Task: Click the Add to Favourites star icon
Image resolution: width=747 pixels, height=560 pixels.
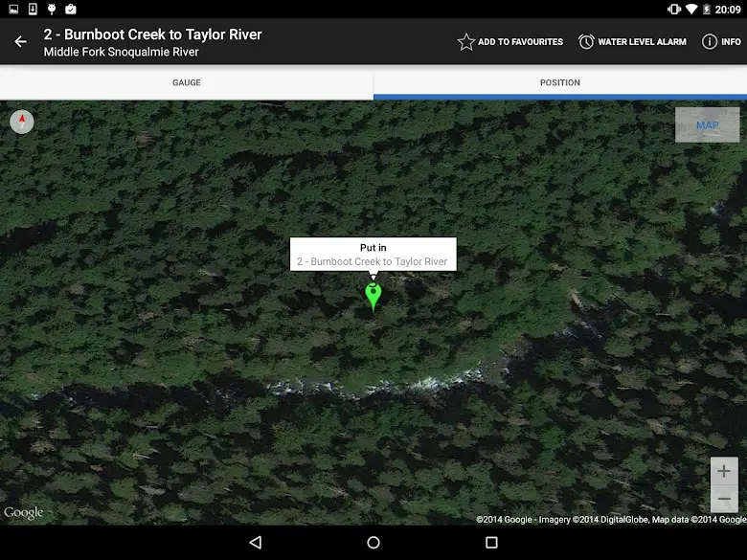Action: [466, 42]
